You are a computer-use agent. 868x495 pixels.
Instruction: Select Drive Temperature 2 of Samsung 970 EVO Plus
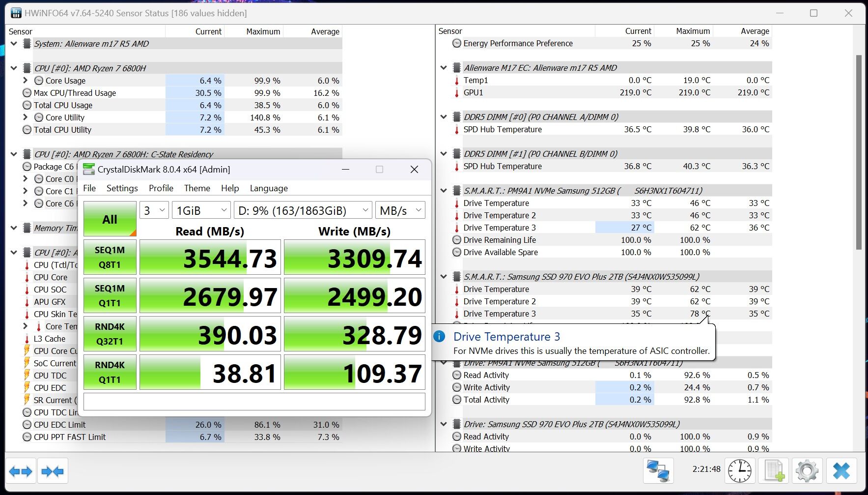[x=612, y=301]
